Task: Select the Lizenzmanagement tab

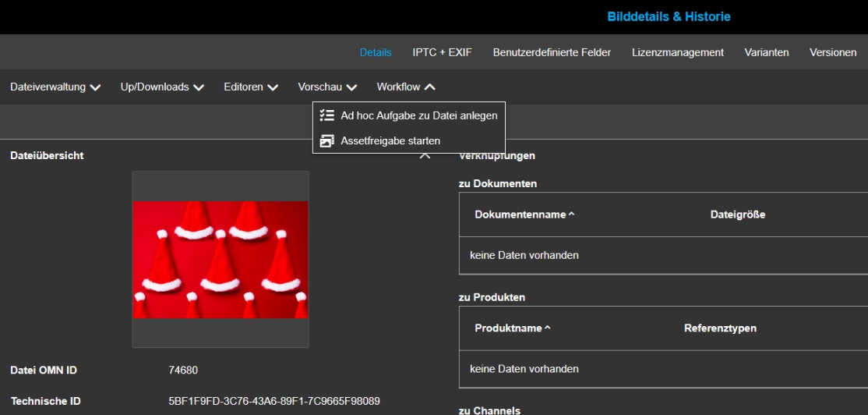Action: [x=677, y=52]
